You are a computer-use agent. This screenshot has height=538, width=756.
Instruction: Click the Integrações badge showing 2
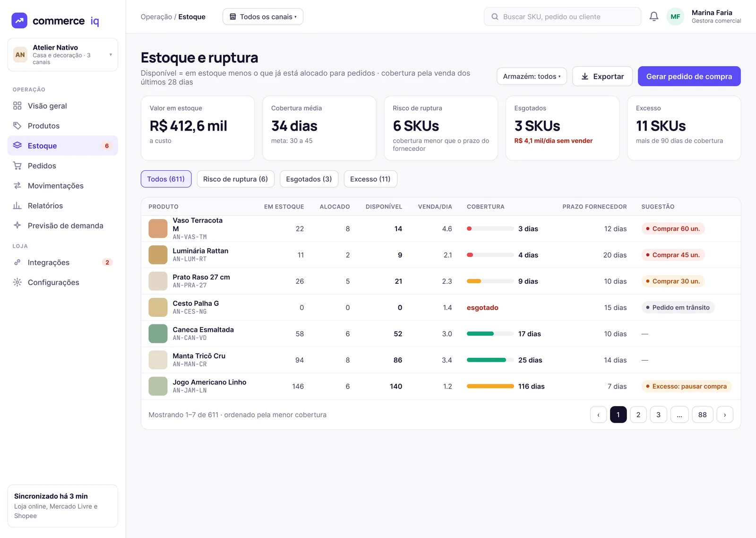107,262
